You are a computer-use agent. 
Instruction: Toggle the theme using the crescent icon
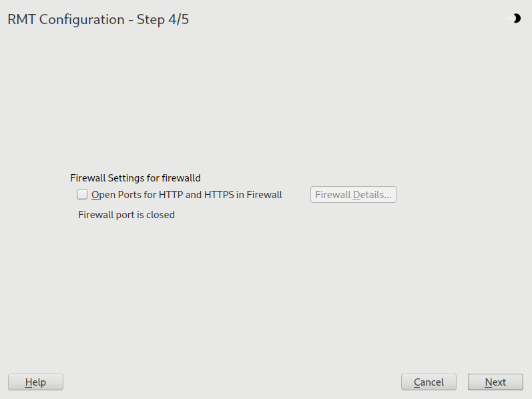coord(515,19)
